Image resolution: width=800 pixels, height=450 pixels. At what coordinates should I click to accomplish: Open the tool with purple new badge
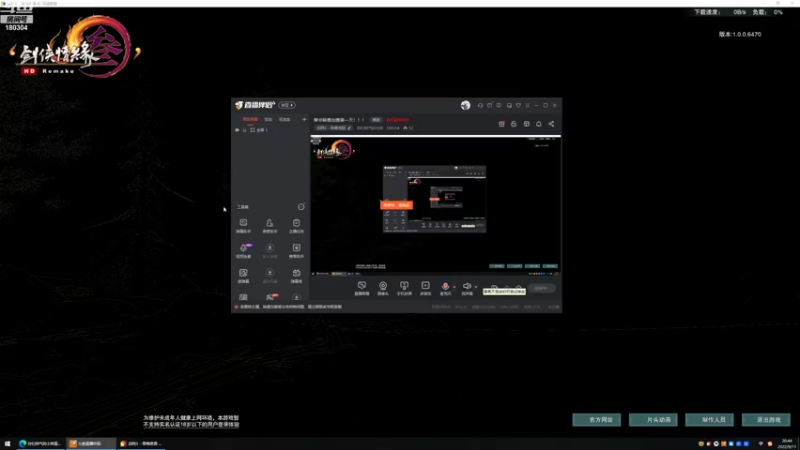pyautogui.click(x=243, y=251)
